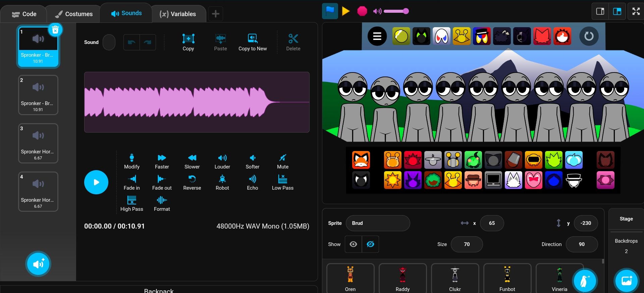Select sound 1 Spronker thumbnail
The image size is (644, 293).
(38, 47)
